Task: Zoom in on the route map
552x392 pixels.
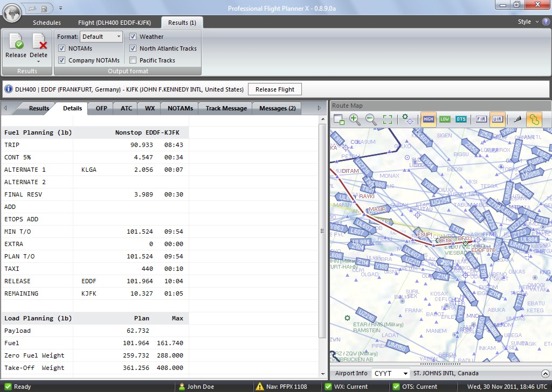Action: pyautogui.click(x=355, y=120)
